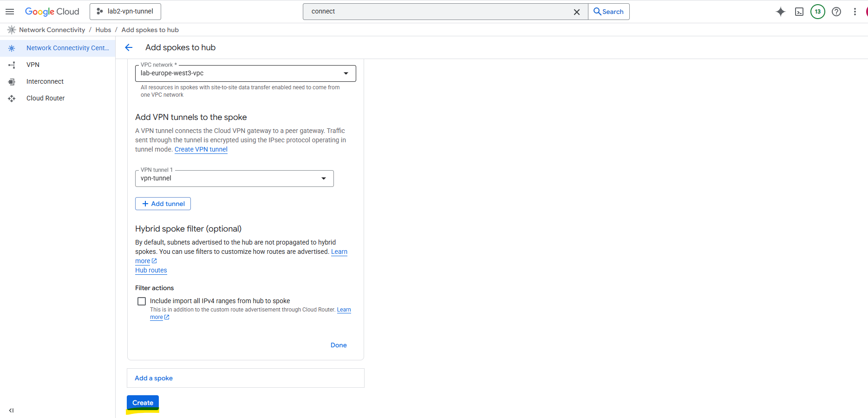Go back using the arrow icon
The image size is (868, 418).
(129, 47)
